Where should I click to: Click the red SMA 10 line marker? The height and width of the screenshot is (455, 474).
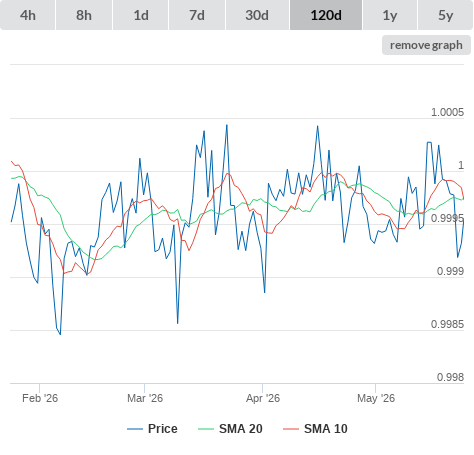coord(291,429)
